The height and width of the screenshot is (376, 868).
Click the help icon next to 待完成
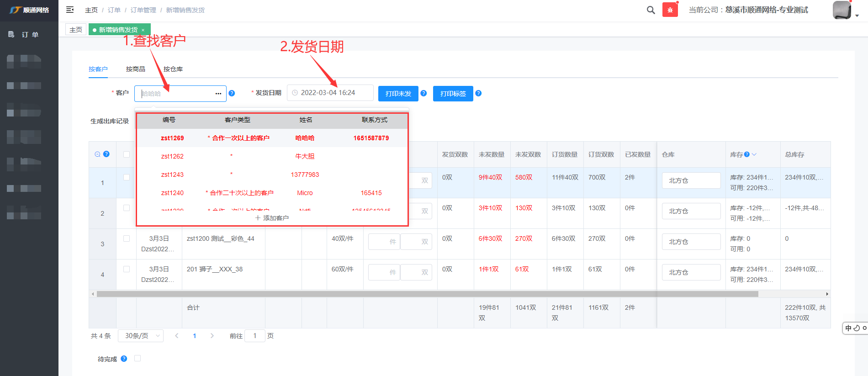click(x=124, y=359)
